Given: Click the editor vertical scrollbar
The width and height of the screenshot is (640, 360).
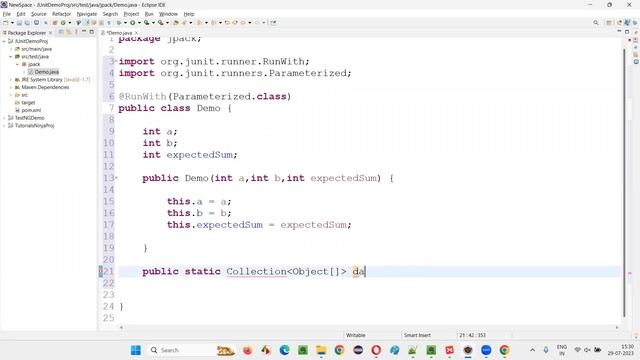Looking at the screenshot, I should coord(624,182).
